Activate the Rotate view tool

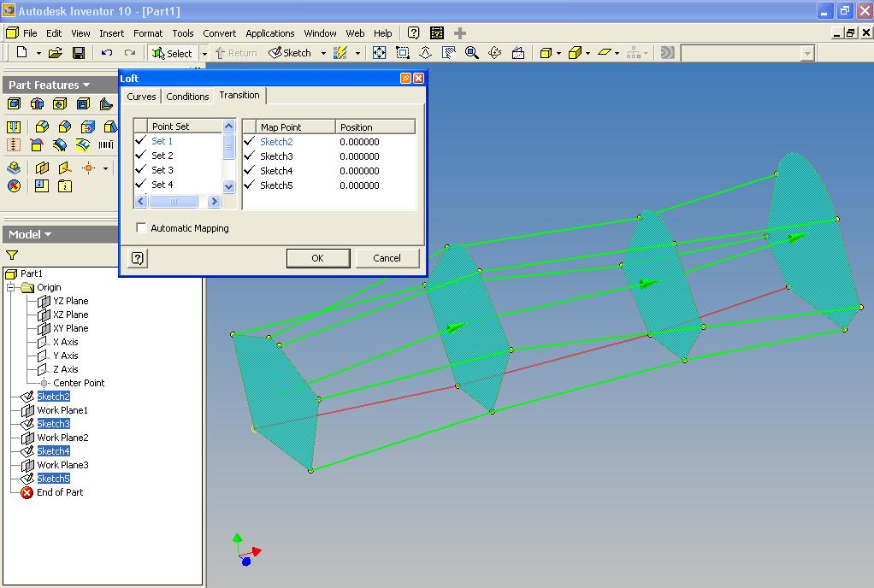pos(494,53)
